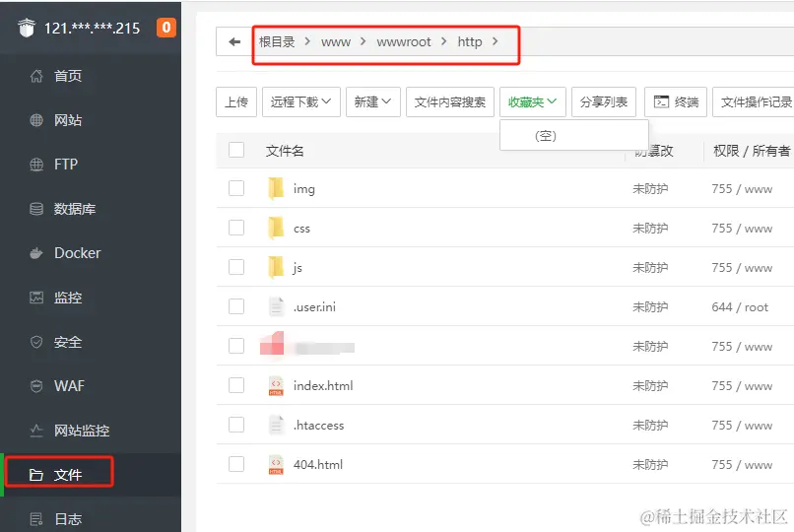Viewport: 794px width, 532px height.
Task: Click the index.html file icon
Action: click(276, 386)
